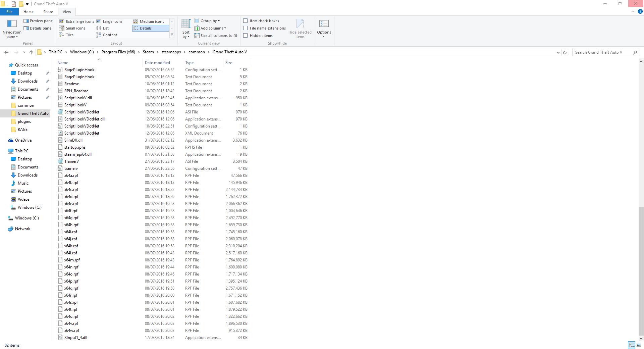Image resolution: width=644 pixels, height=349 pixels.
Task: Open OneDrive in navigation pane
Action: click(23, 140)
